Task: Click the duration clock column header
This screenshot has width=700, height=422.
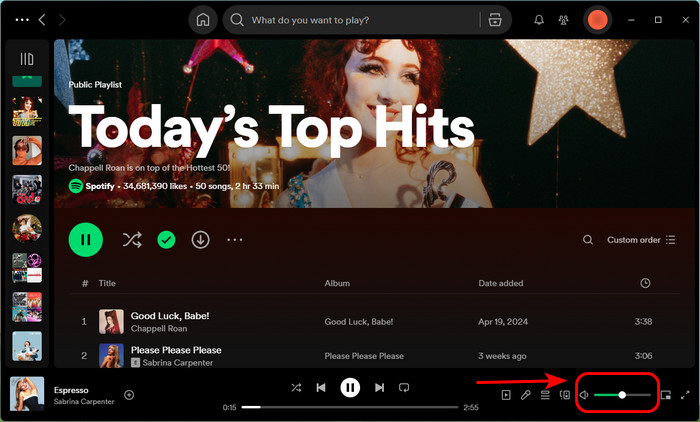Action: click(645, 283)
